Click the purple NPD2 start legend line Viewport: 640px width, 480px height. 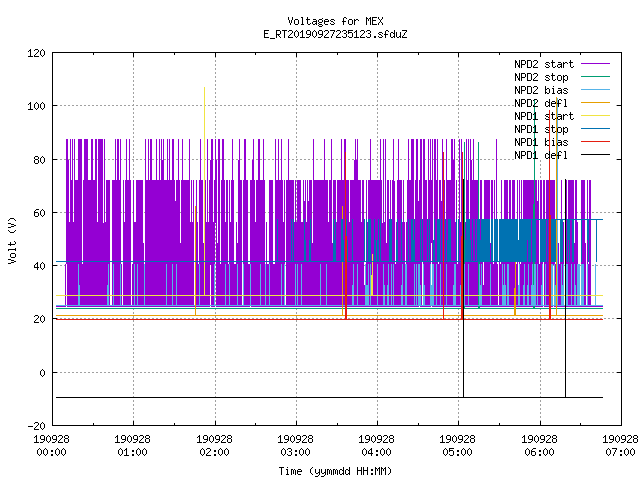point(595,64)
